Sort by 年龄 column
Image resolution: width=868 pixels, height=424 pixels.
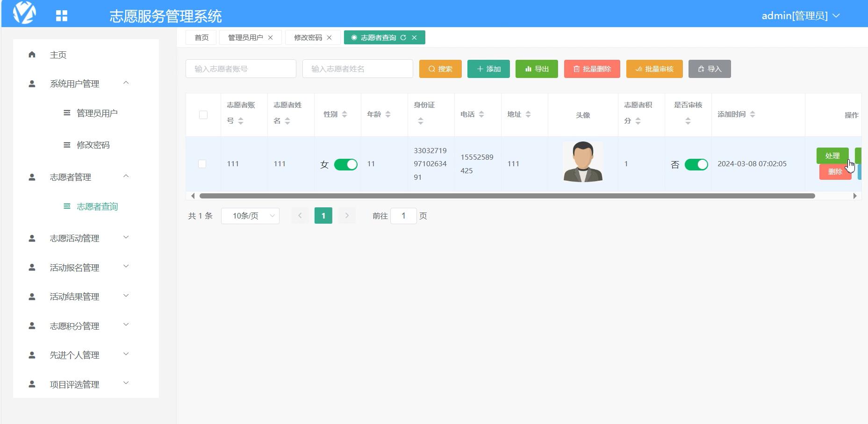tap(388, 114)
